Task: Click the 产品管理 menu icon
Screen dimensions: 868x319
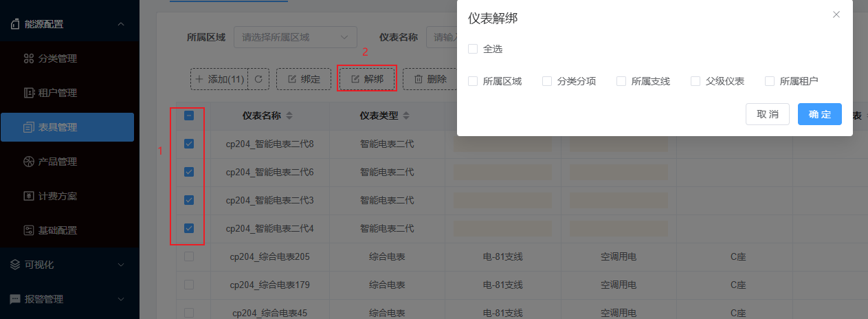Action: point(29,162)
